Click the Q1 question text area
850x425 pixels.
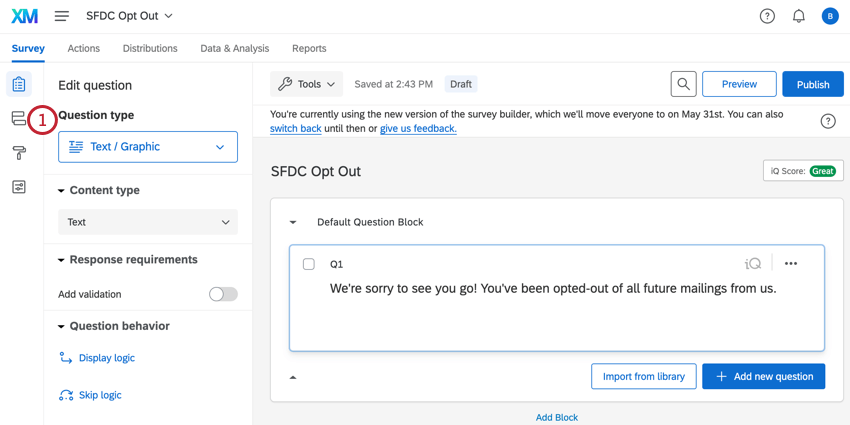coord(553,289)
